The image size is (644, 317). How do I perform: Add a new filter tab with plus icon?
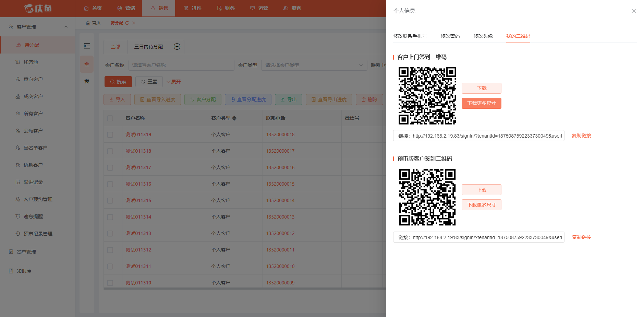(x=177, y=47)
